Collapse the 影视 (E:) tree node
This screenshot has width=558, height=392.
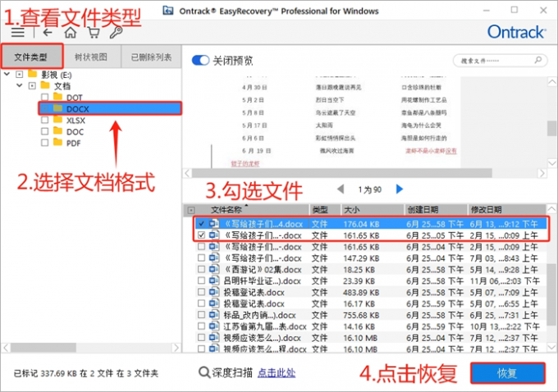click(7, 75)
